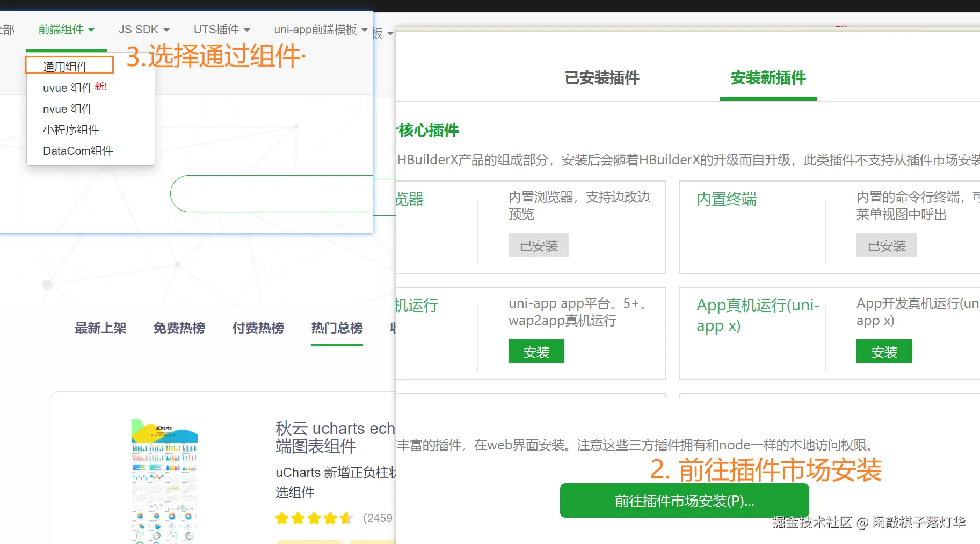Click 已安装 button for 内置终端
980x544 pixels.
pos(887,245)
